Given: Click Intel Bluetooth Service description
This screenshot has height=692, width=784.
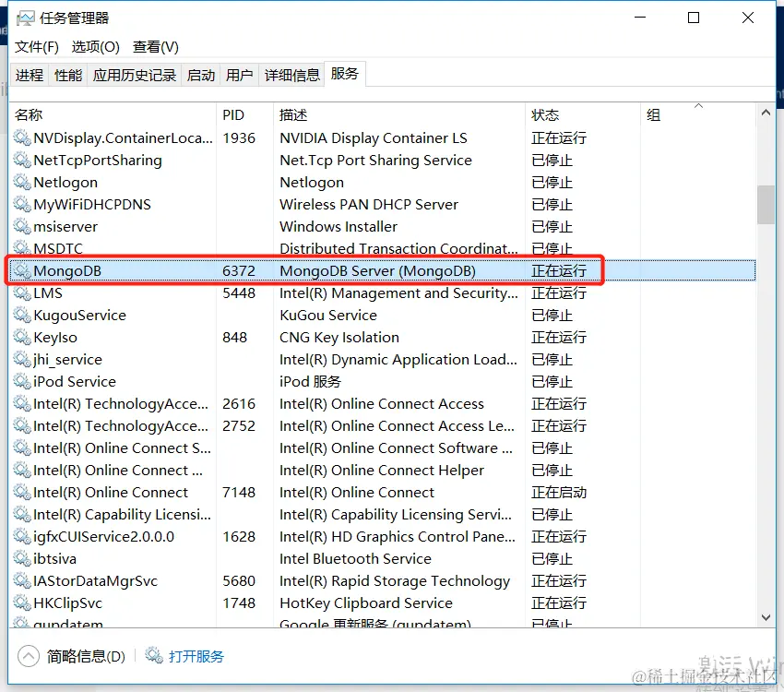Looking at the screenshot, I should point(355,558).
